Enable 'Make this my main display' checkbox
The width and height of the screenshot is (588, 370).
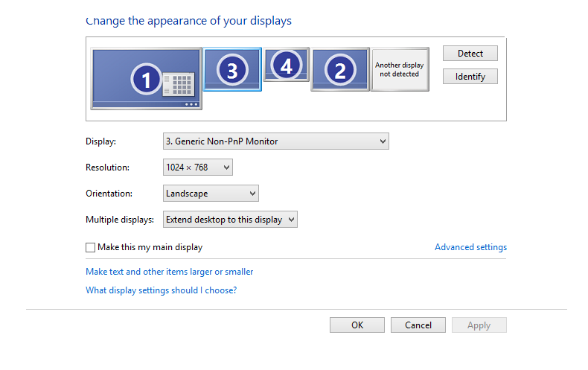coord(90,247)
